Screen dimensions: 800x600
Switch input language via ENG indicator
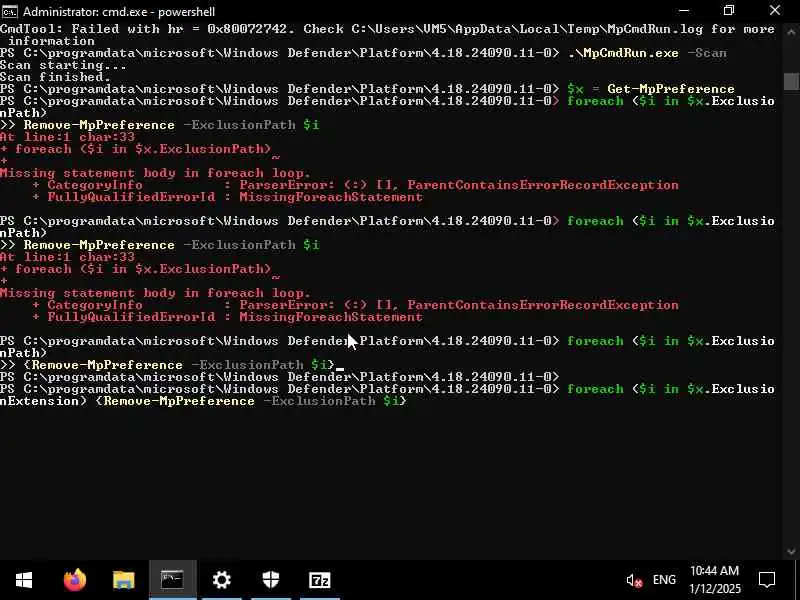(x=664, y=580)
